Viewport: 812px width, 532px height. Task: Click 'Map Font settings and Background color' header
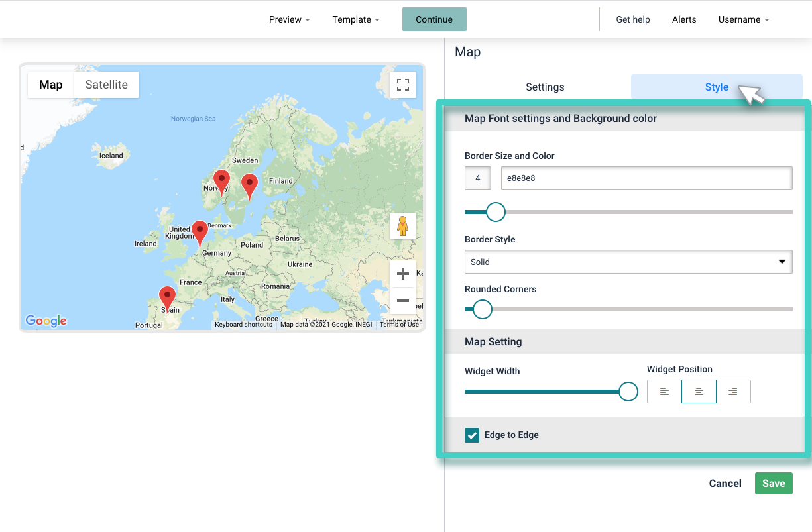[x=561, y=119]
